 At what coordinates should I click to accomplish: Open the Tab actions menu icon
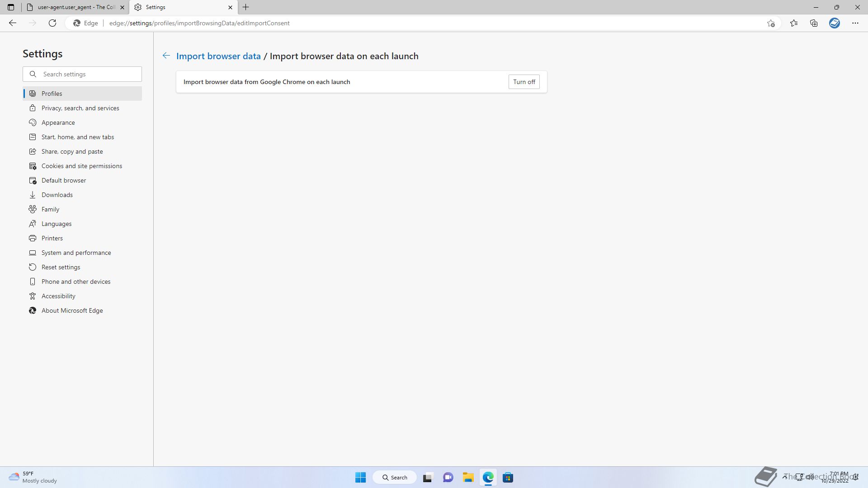(x=11, y=7)
